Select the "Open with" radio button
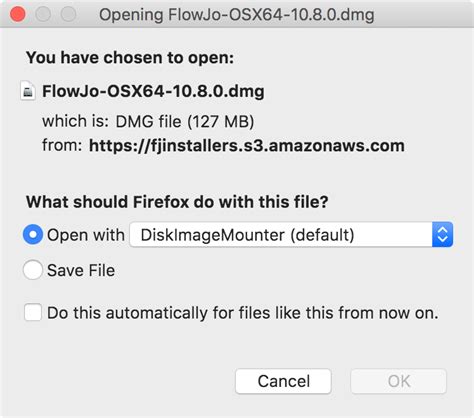 (33, 234)
